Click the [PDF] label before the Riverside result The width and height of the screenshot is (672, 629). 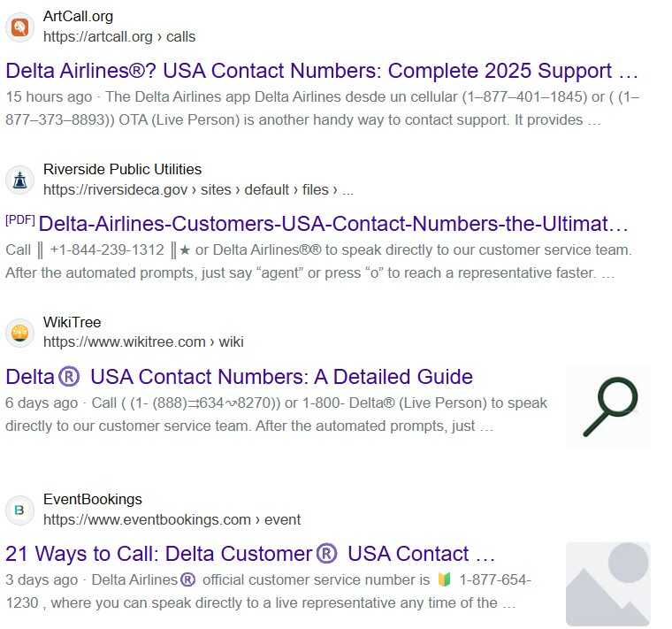(x=20, y=220)
